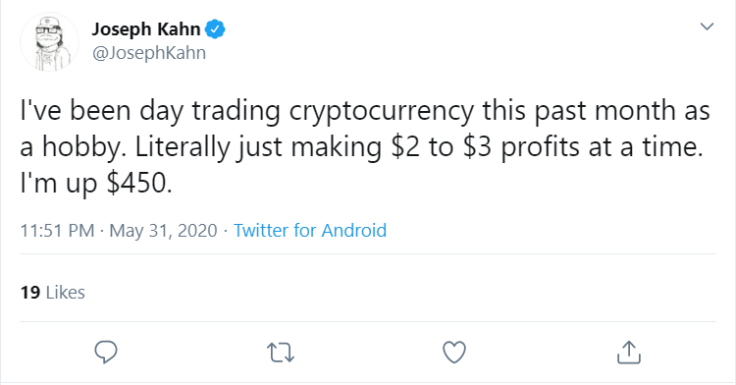This screenshot has height=385, width=736.
Task: Click the Joseph Kahn display name
Action: [x=146, y=30]
